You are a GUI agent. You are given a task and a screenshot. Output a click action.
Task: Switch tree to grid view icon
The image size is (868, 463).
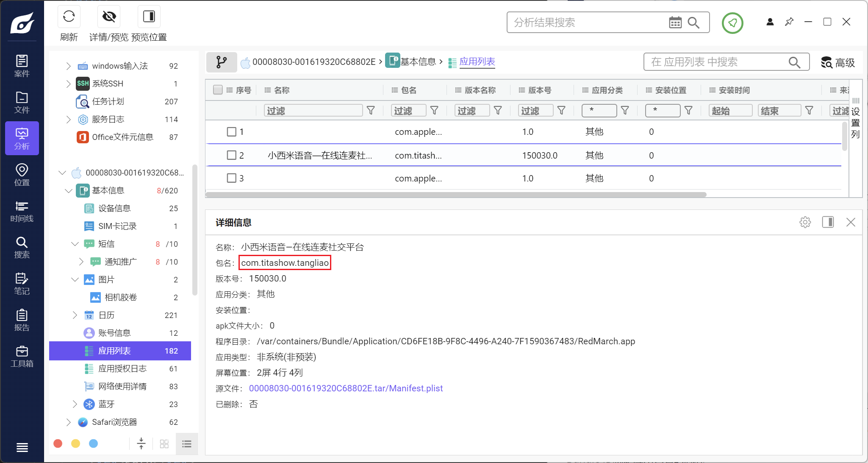click(x=164, y=443)
